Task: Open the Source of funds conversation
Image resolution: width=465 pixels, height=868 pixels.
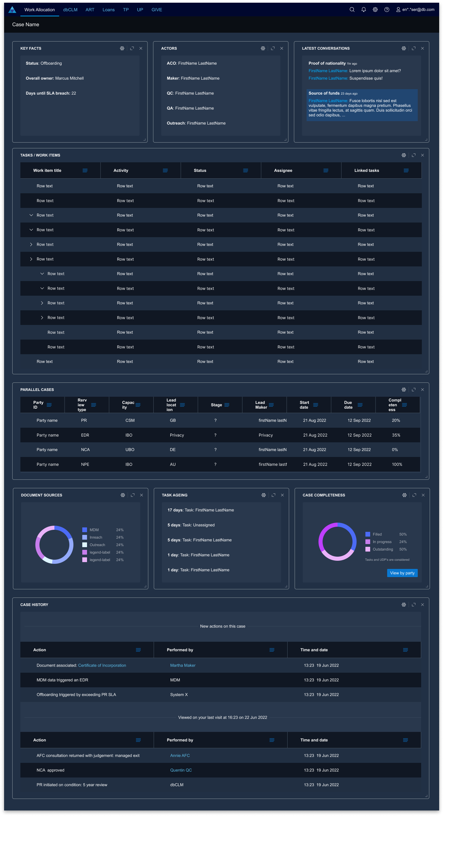Action: pyautogui.click(x=362, y=105)
